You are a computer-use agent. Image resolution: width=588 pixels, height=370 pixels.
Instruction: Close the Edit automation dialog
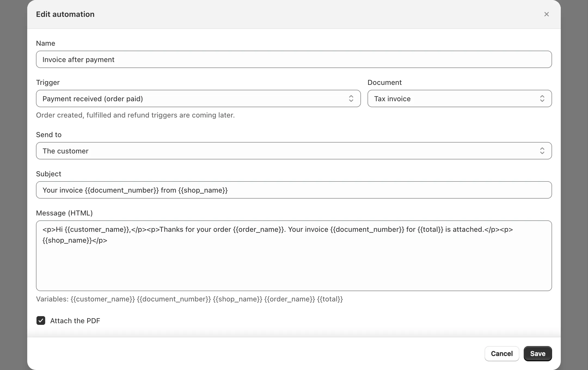coord(546,14)
